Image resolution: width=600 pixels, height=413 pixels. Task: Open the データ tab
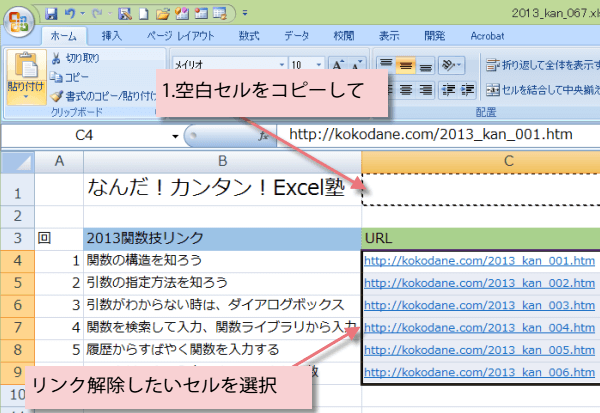click(x=296, y=36)
